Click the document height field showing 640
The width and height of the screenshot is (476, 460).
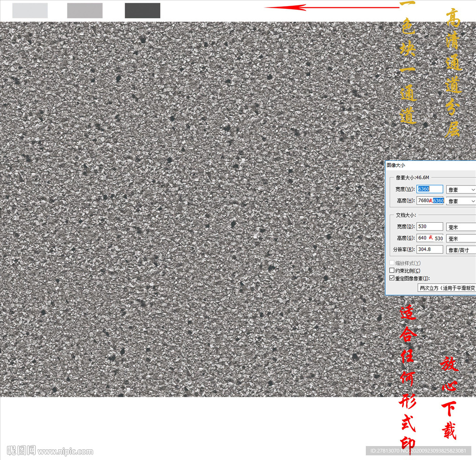(x=430, y=238)
